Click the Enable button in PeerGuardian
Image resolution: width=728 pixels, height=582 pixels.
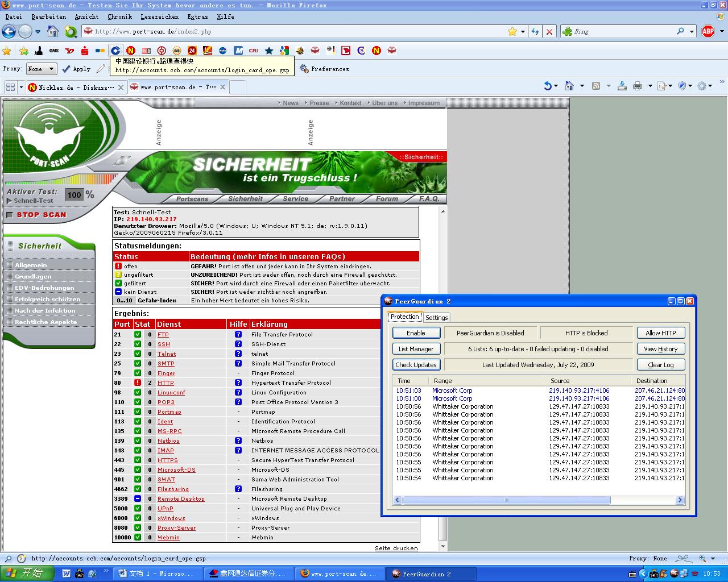click(416, 333)
